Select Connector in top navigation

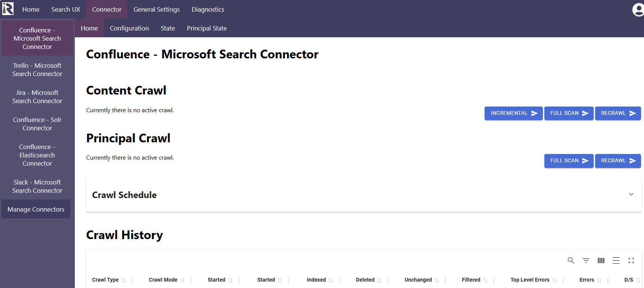click(x=107, y=9)
